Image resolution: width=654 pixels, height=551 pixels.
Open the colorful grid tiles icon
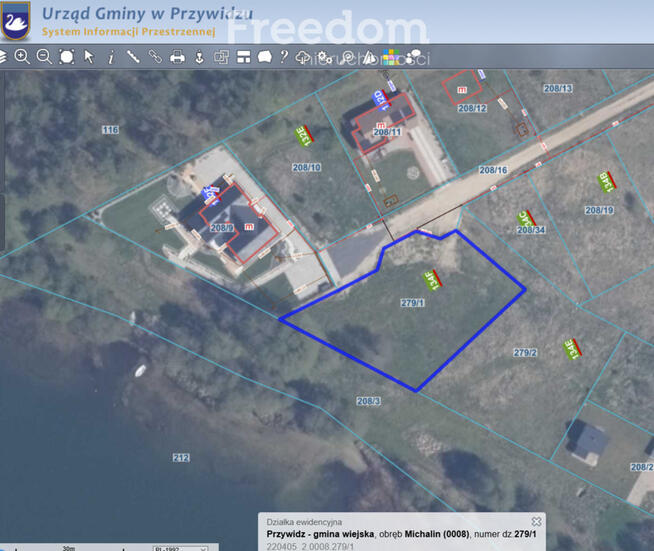click(393, 58)
